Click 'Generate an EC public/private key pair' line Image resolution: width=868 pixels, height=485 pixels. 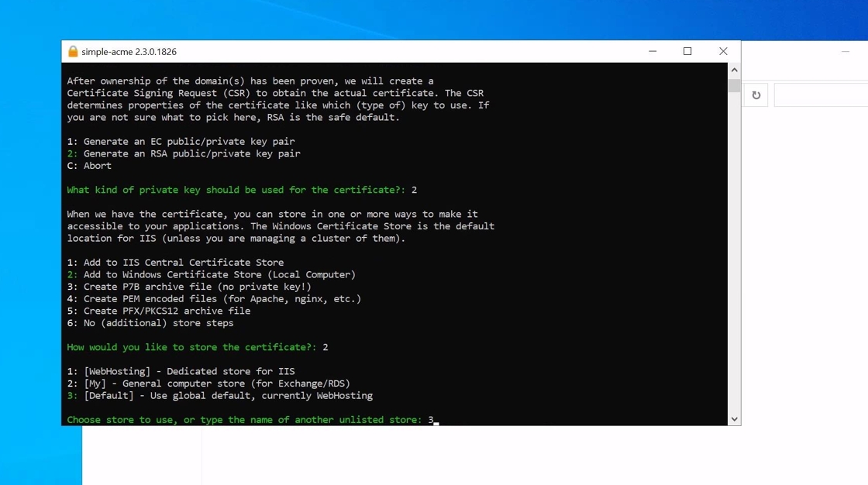[x=181, y=141]
